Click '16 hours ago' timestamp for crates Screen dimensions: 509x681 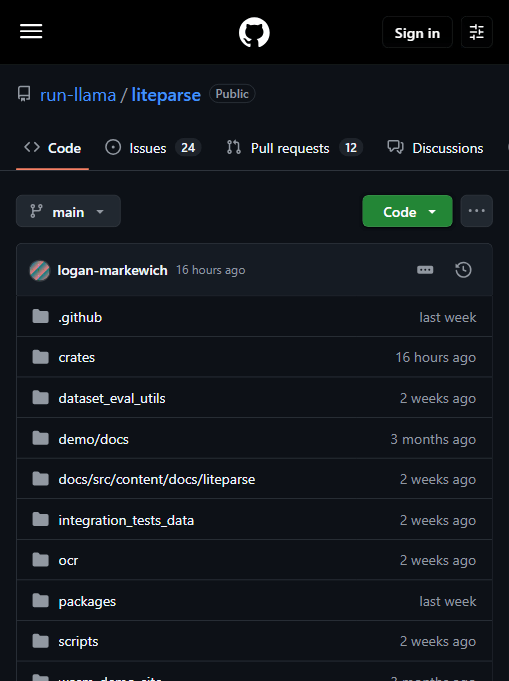pos(436,357)
